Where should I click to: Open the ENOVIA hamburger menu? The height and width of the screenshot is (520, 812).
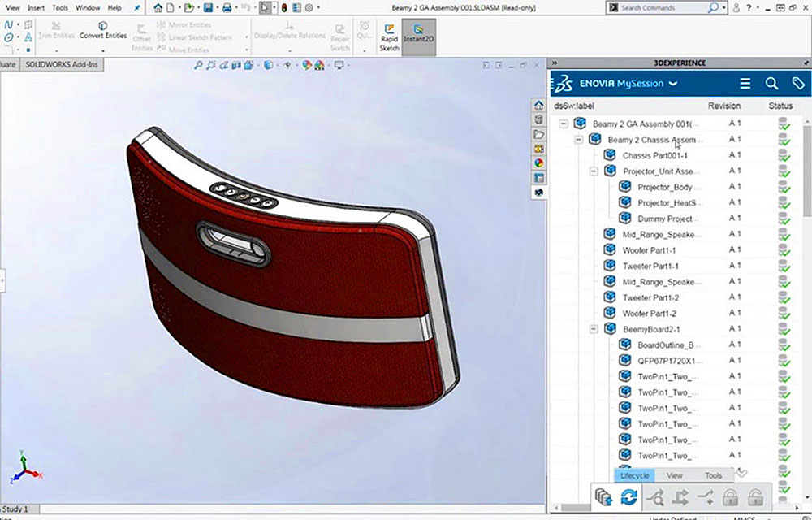(x=745, y=83)
